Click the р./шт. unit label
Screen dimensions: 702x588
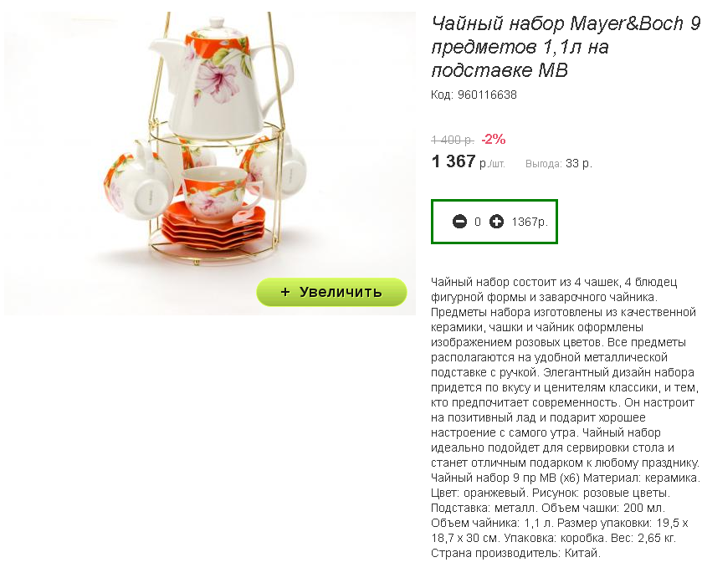pos(492,164)
